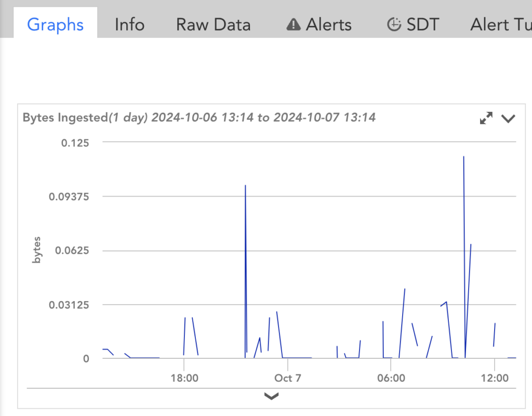
Task: Open the Raw Data tab
Action: [x=214, y=25]
